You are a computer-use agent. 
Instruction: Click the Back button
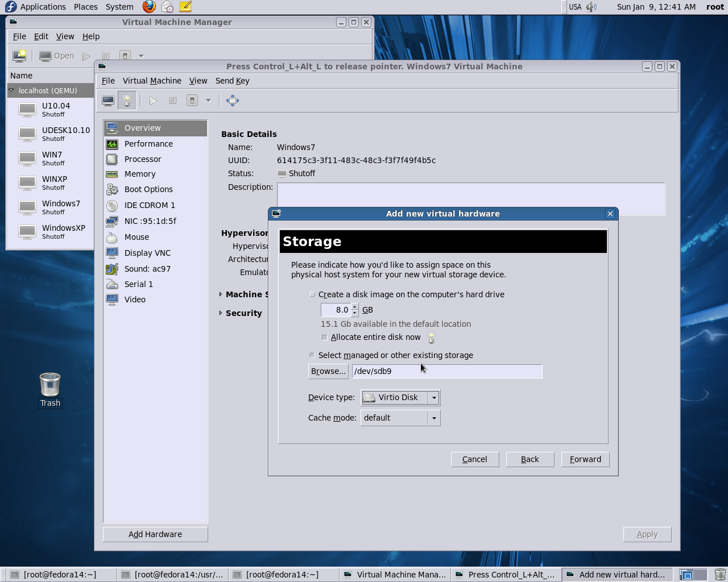click(530, 459)
